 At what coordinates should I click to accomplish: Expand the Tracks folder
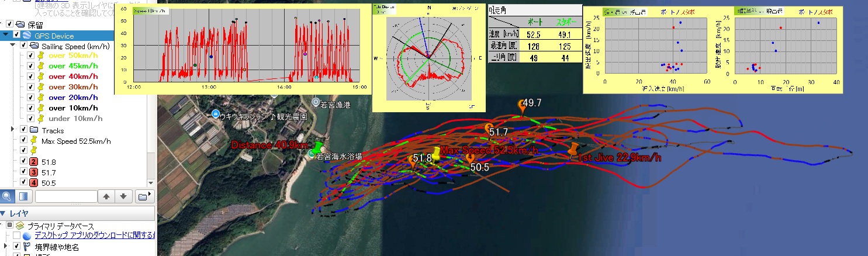[x=13, y=130]
